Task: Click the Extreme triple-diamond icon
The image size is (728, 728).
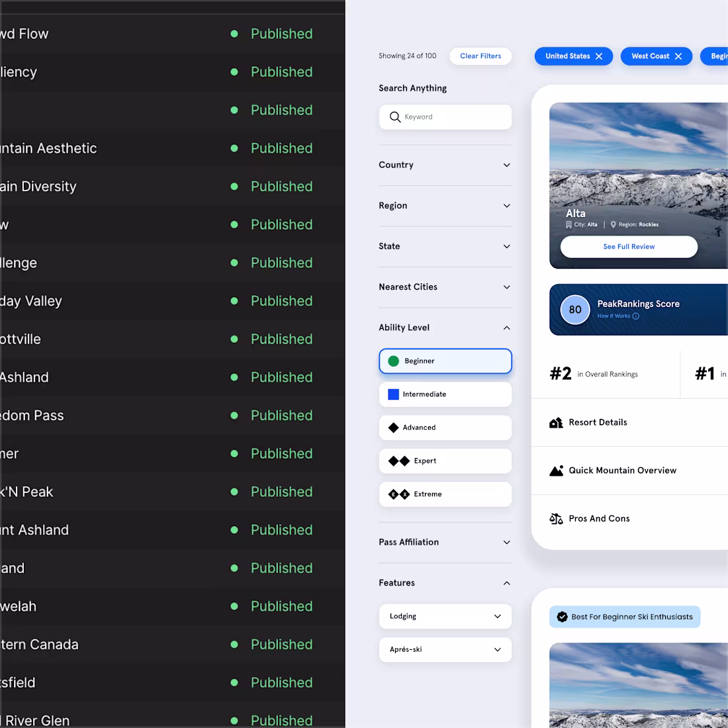Action: [x=398, y=494]
